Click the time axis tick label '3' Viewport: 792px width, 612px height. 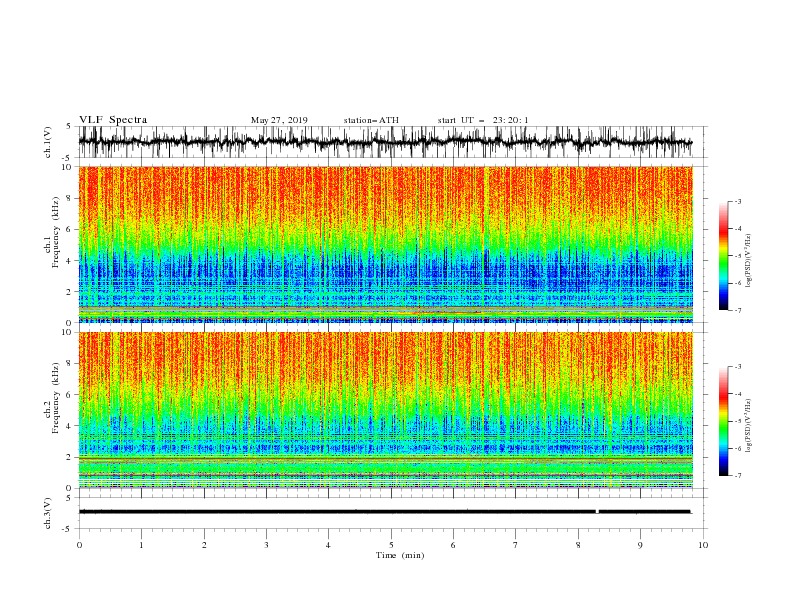pos(266,545)
